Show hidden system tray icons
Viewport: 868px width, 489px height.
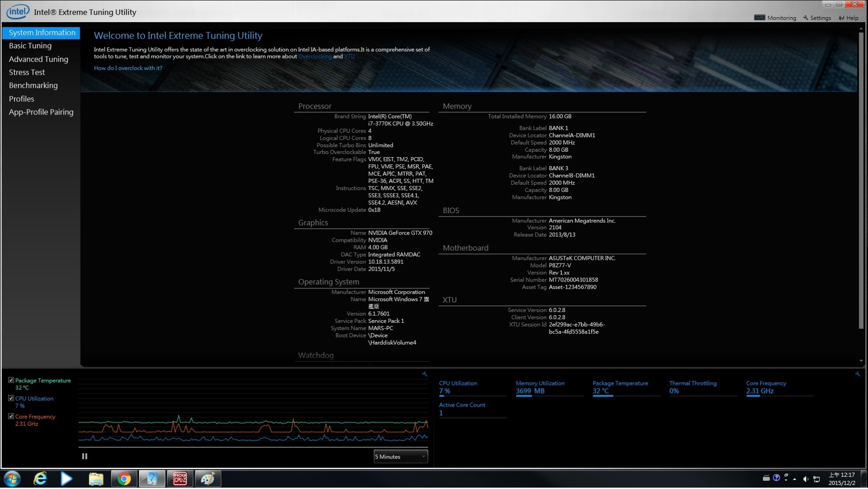[x=795, y=479]
